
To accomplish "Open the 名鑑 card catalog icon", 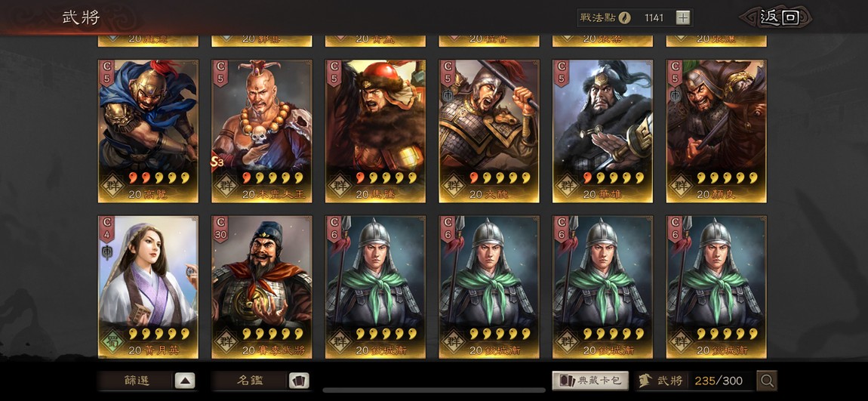I will (299, 381).
